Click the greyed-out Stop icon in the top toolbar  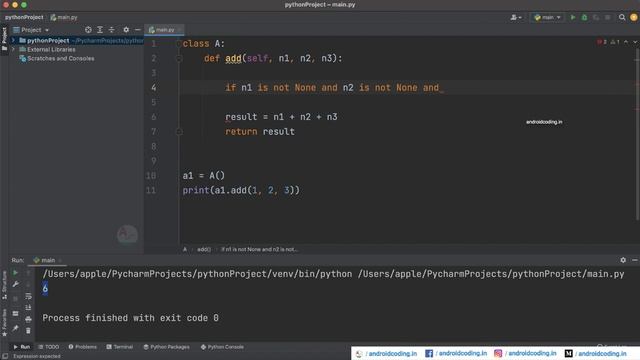point(608,18)
